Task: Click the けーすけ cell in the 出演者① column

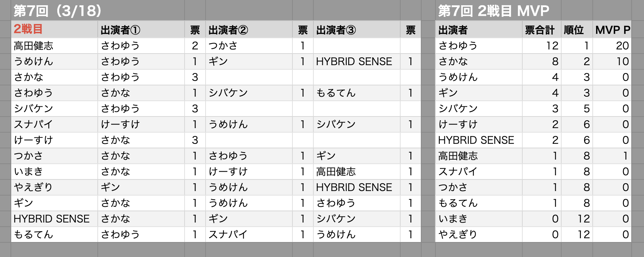Action: pos(141,124)
